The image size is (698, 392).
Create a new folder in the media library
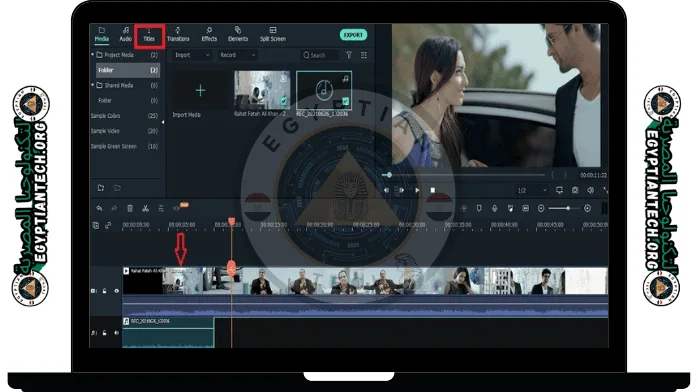pyautogui.click(x=101, y=188)
